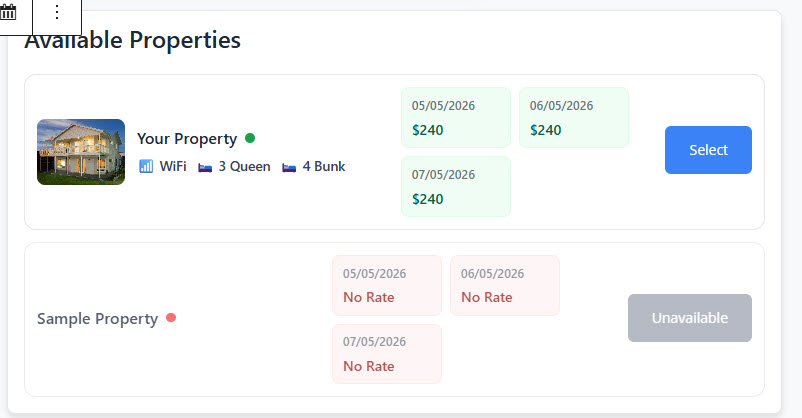Screen dimensions: 802x418
Task: Choose the 06/05/2026 $240 rate card
Action: pyautogui.click(x=573, y=117)
